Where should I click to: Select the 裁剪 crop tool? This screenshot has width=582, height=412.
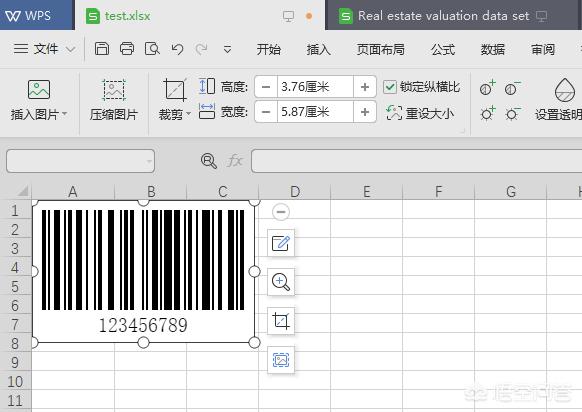point(174,89)
